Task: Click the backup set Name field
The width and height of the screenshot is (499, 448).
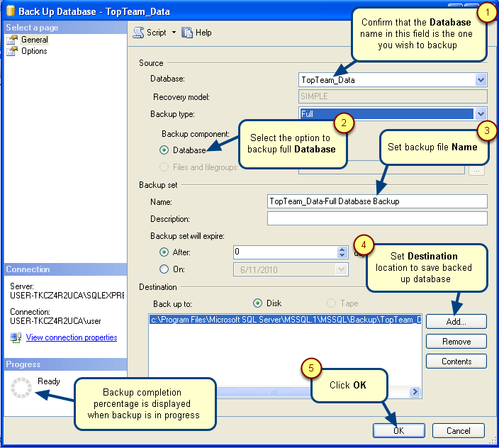Action: coord(377,201)
